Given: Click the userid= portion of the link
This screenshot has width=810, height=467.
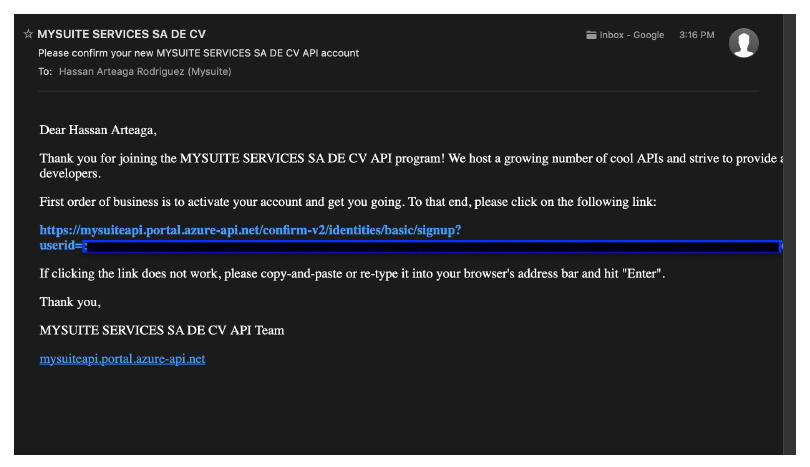Looking at the screenshot, I should coord(61,245).
